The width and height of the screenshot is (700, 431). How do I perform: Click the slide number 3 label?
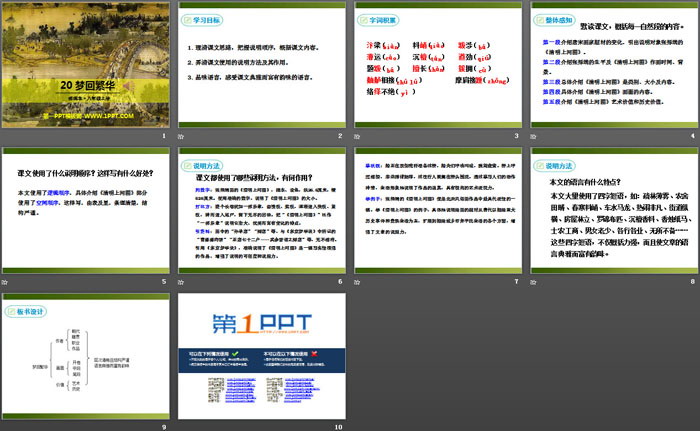[x=517, y=136]
